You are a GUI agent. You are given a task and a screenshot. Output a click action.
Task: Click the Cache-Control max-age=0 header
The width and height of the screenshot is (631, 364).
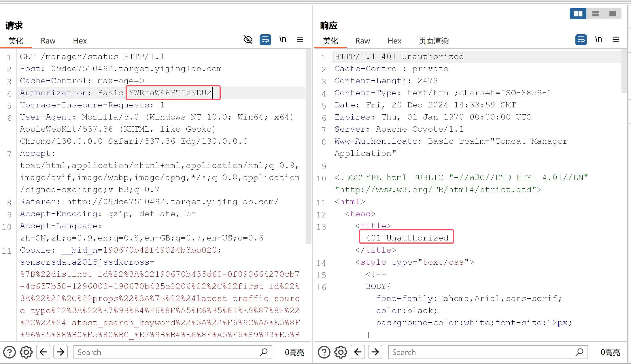coord(82,81)
